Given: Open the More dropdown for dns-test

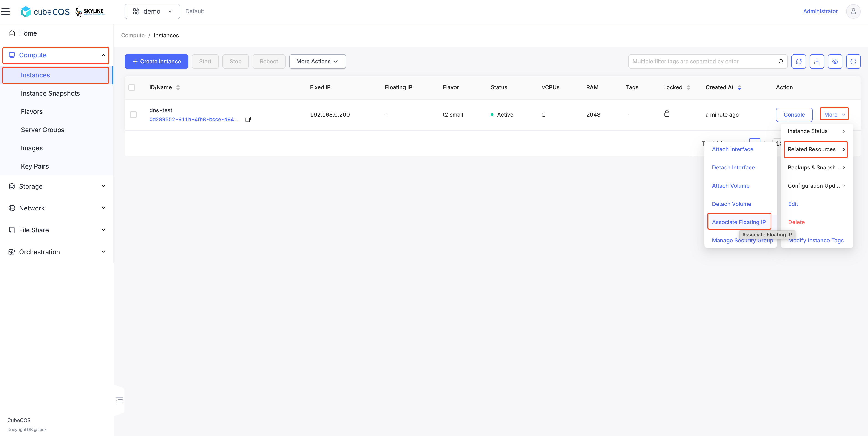Looking at the screenshot, I should [834, 115].
